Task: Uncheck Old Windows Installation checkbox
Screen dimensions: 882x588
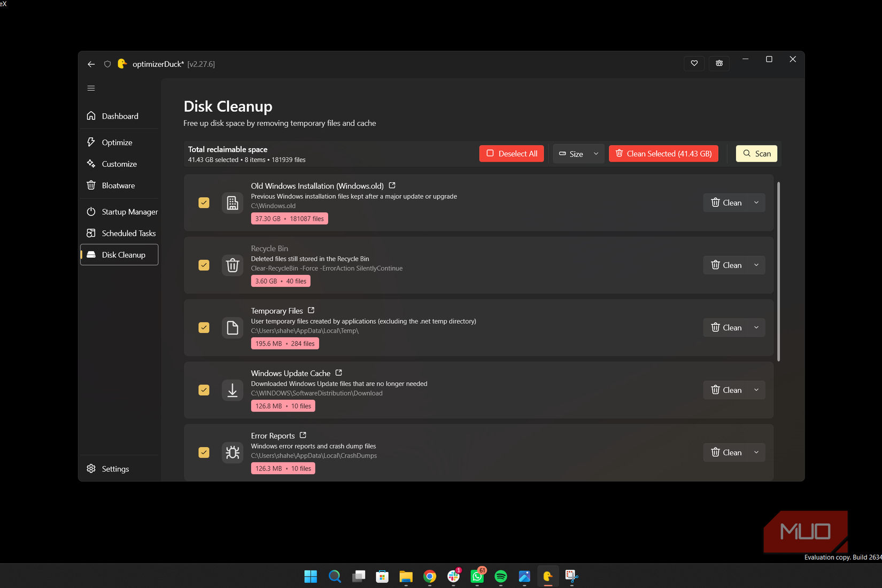Action: click(204, 203)
